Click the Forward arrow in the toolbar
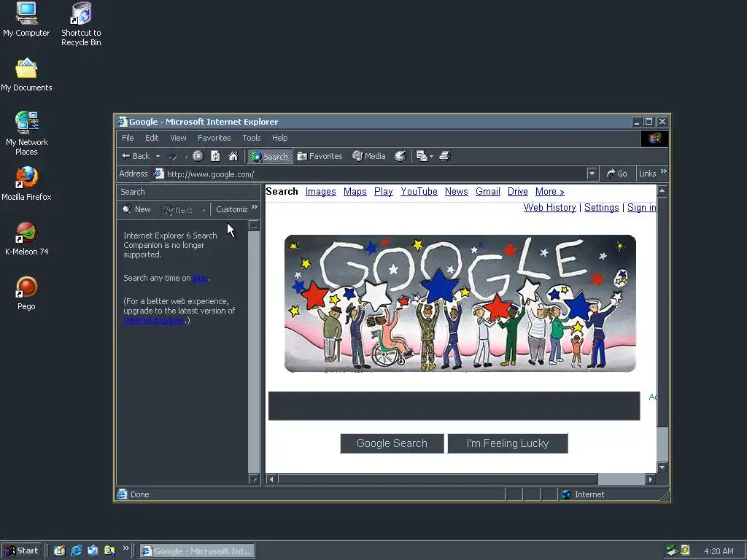 tap(172, 156)
